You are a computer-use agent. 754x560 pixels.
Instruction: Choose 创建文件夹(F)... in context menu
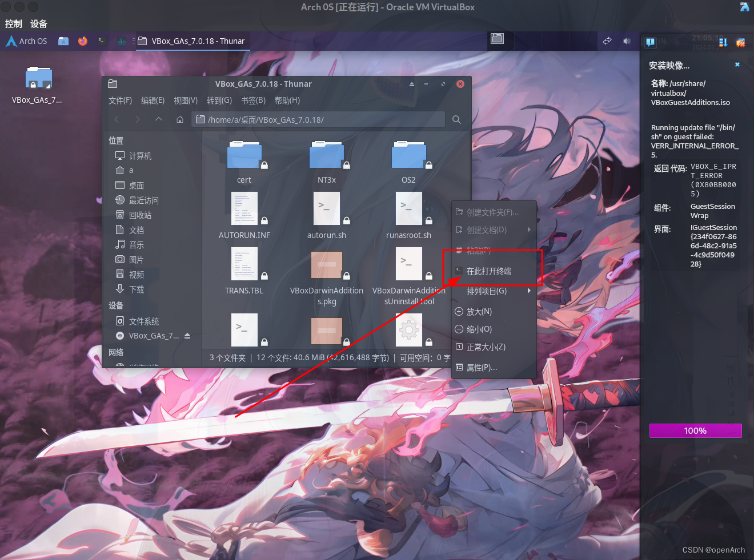[494, 212]
